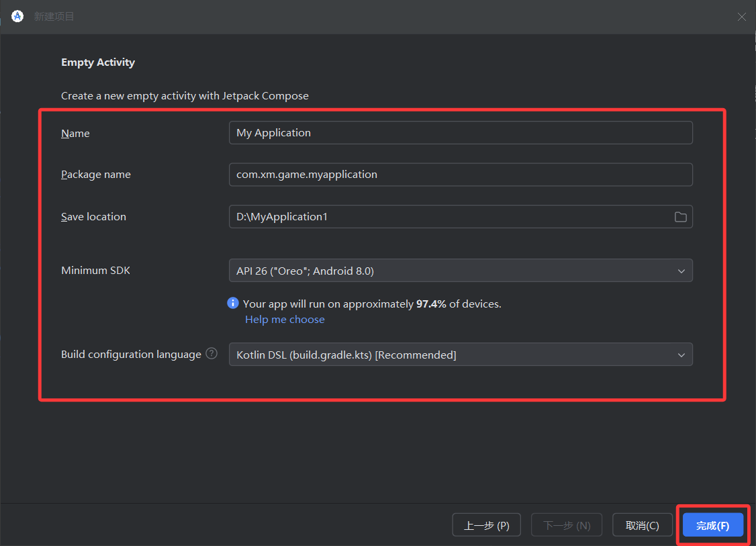Click the Name field label
Screen dimensions: 756x546
click(75, 134)
